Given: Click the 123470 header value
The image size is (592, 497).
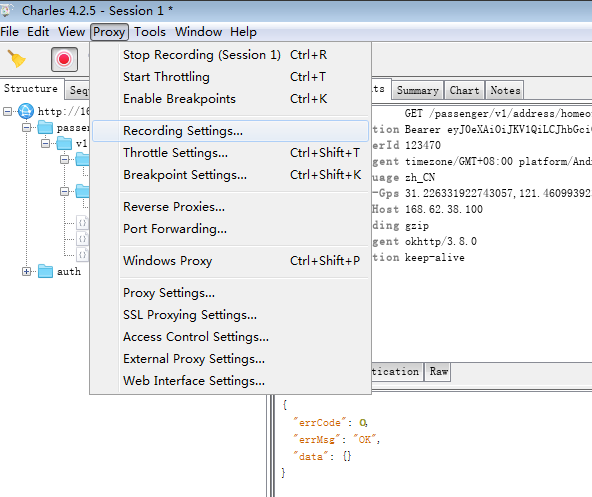Looking at the screenshot, I should tap(423, 145).
